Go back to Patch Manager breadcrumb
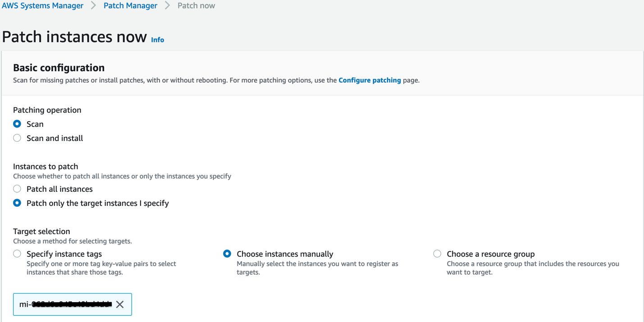The image size is (644, 322). point(130,5)
